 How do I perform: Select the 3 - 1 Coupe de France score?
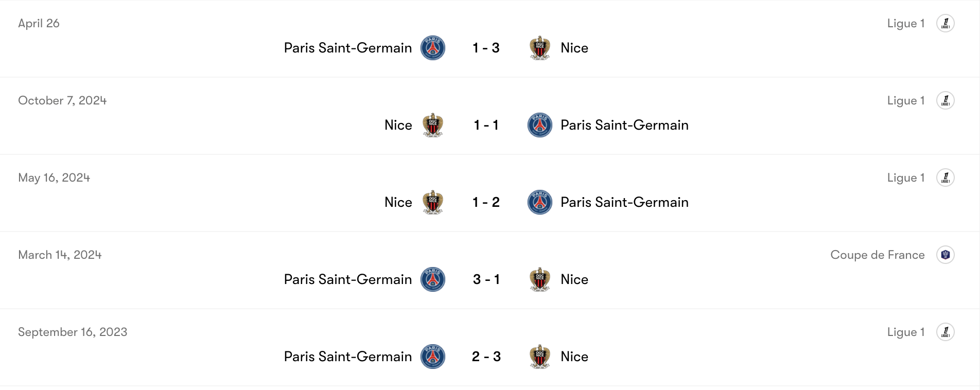pyautogui.click(x=486, y=279)
